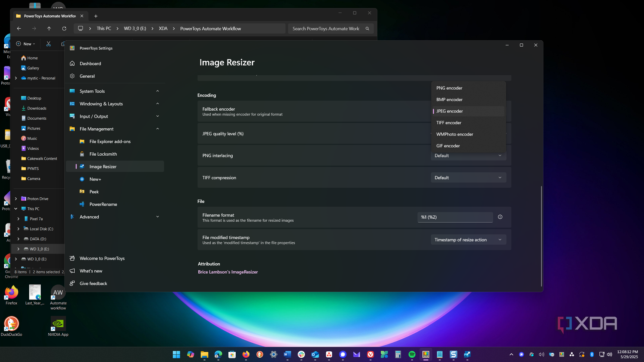The height and width of the screenshot is (362, 644).
Task: Click XDA in the address breadcrumb
Action: point(163,29)
